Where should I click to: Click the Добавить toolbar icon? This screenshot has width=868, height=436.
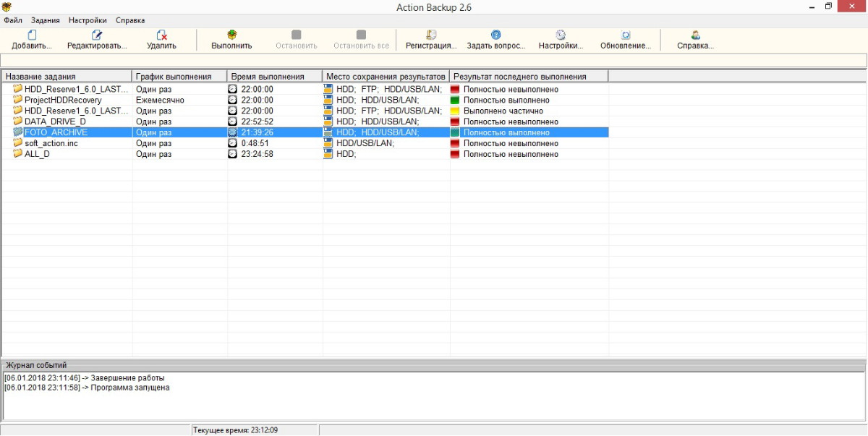tap(32, 35)
